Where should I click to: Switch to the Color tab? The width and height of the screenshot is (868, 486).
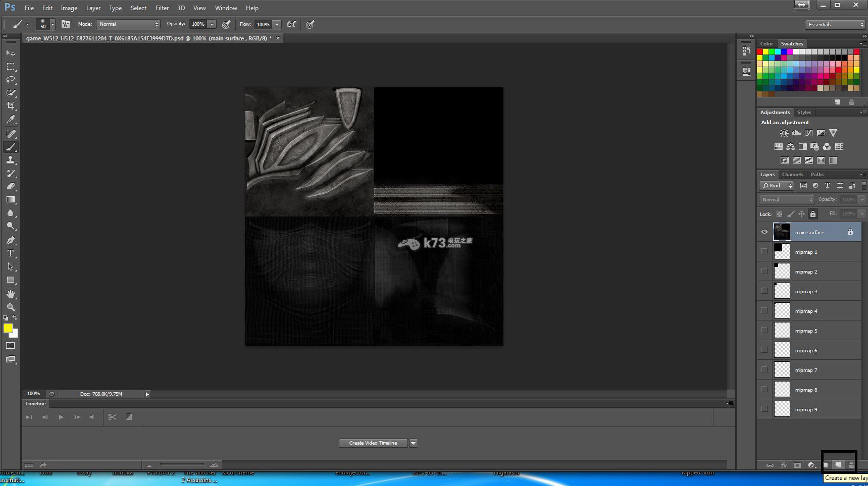pyautogui.click(x=767, y=44)
